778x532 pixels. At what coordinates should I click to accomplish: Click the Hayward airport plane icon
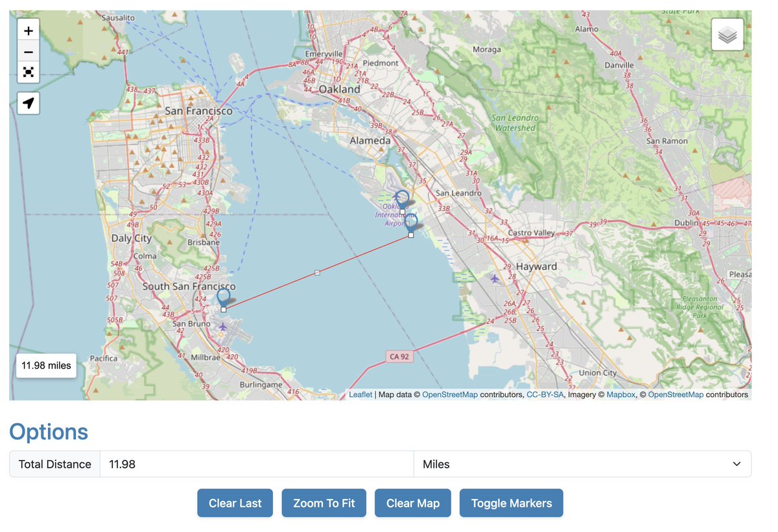[495, 279]
